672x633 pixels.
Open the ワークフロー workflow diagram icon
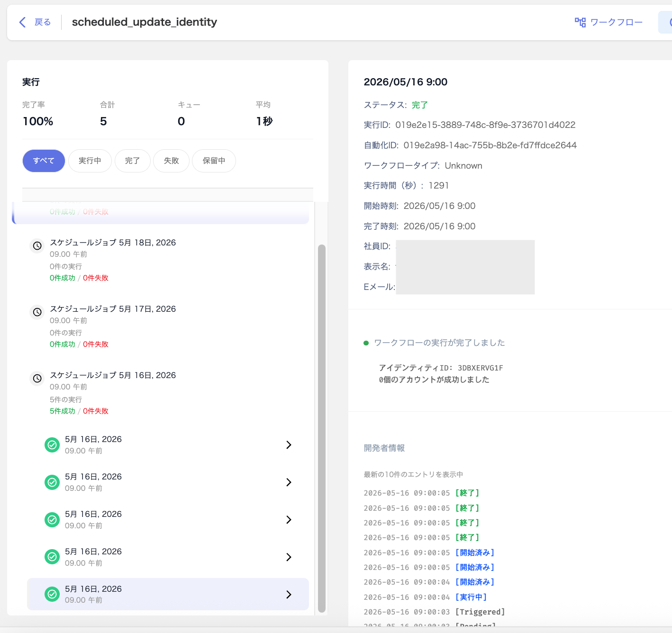(x=580, y=22)
